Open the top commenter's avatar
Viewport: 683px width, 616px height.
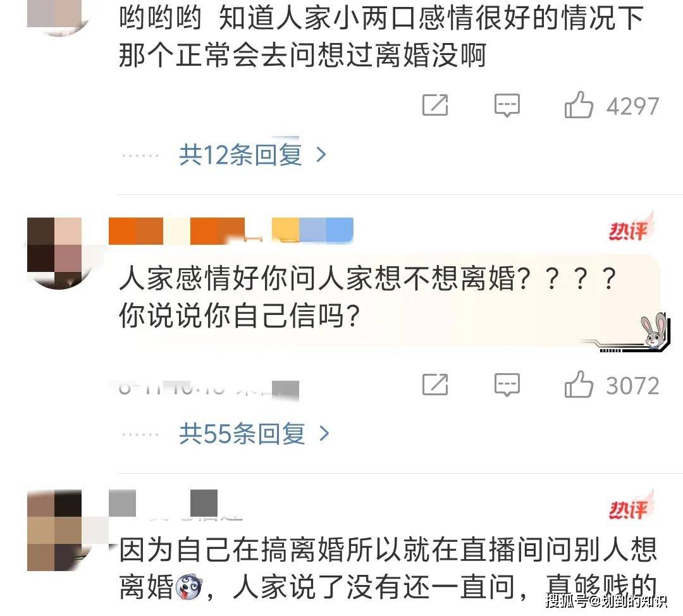click(x=55, y=18)
